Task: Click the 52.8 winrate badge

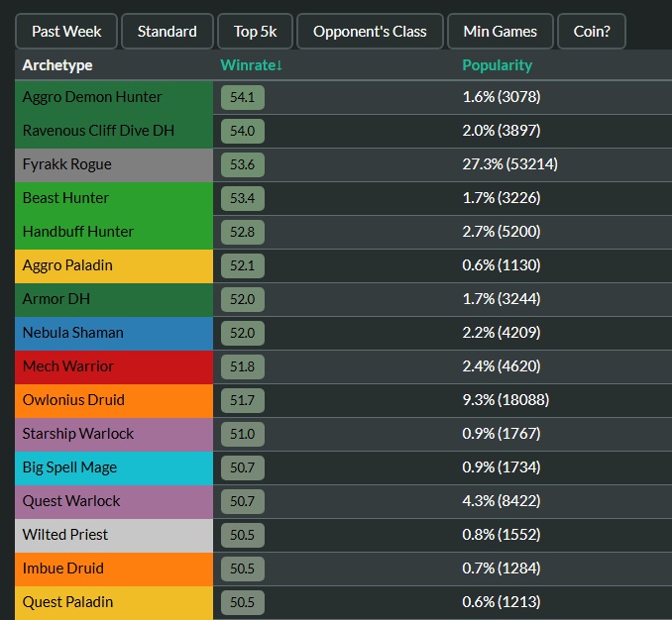Action: 243,232
